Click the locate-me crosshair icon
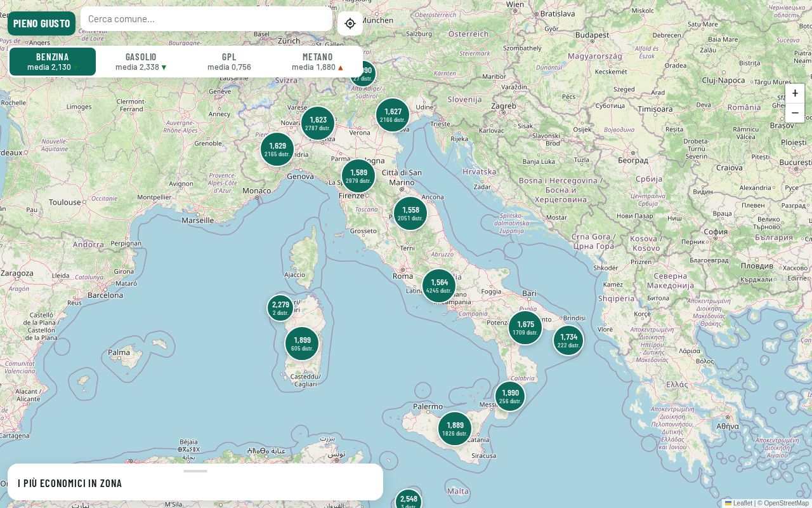812x508 pixels. [350, 23]
